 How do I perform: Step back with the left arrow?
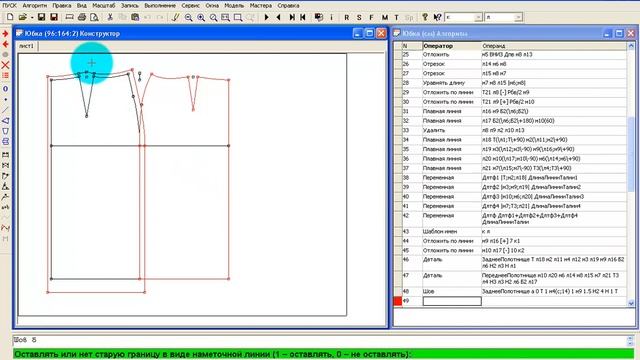[x=279, y=17]
